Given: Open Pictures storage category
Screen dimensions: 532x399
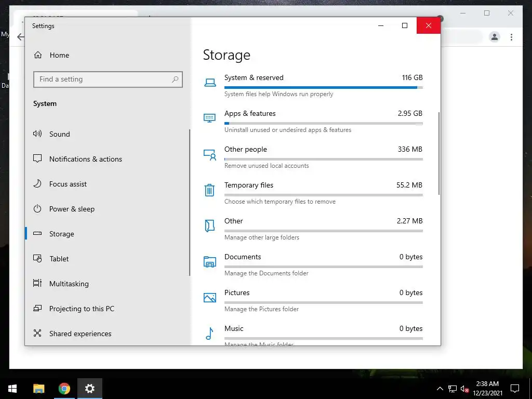Looking at the screenshot, I should 313,301.
